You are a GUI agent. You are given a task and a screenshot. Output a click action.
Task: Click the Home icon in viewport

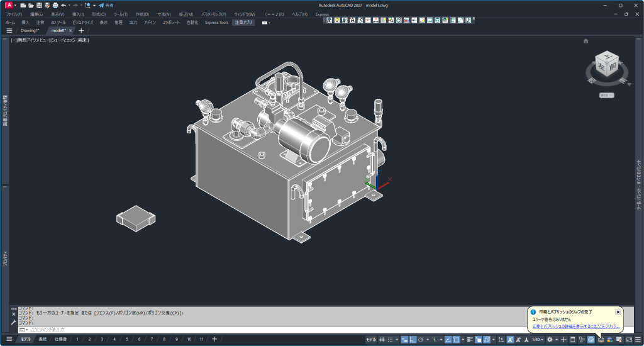pos(586,41)
